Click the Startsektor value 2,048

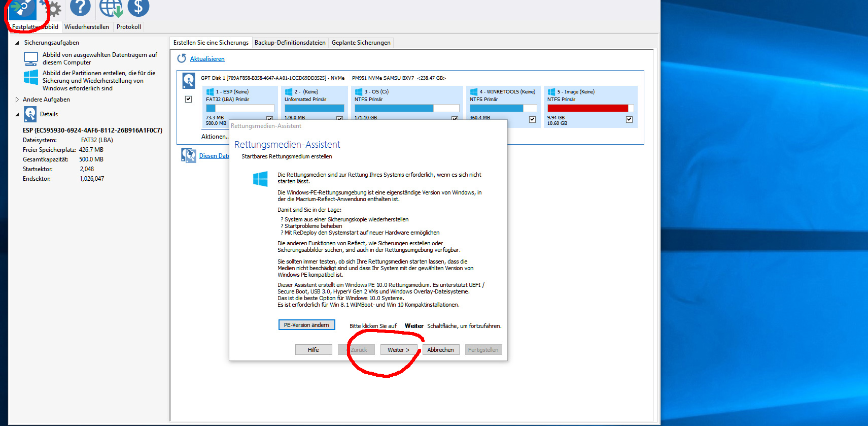click(87, 169)
